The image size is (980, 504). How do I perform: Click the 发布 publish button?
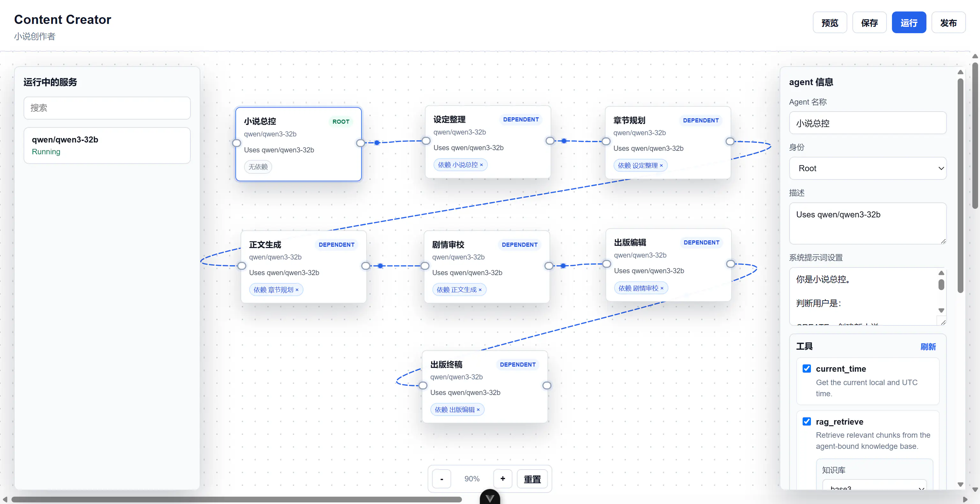coord(948,23)
